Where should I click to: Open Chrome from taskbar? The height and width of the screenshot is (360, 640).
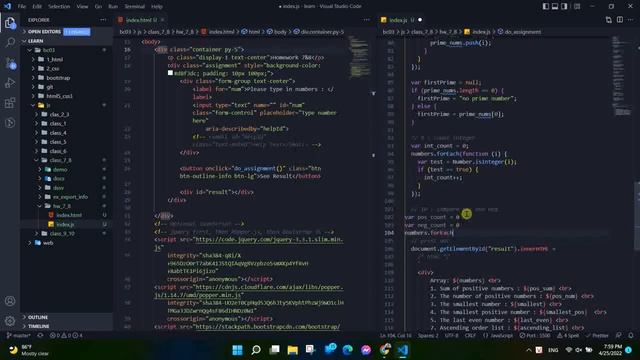click(384, 350)
